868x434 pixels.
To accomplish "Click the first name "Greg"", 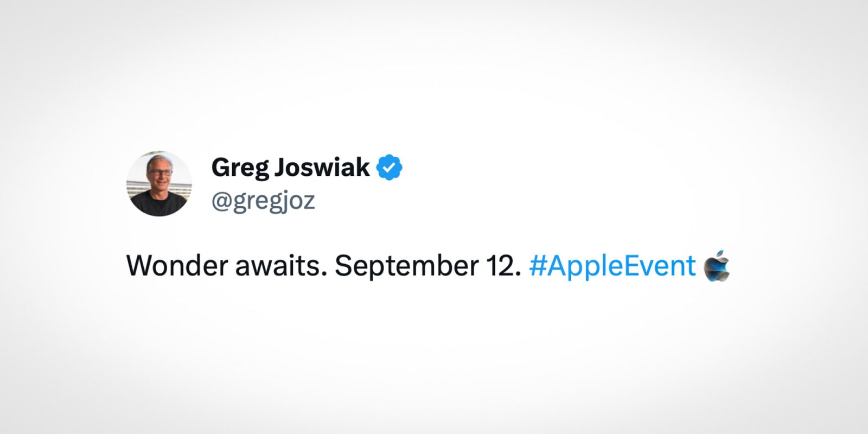I will tap(239, 168).
